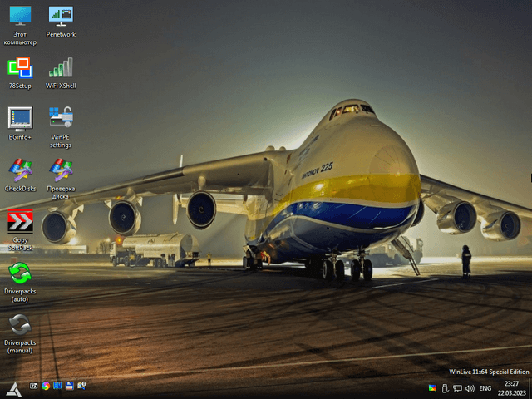The image size is (532, 399).
Task: Launch the CheckDisks desktop shortcut
Action: click(19, 170)
